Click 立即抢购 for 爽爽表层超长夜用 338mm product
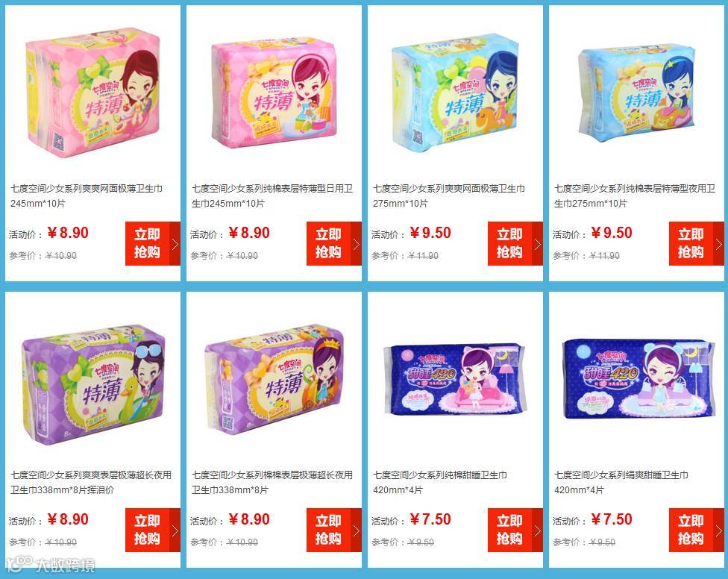Image resolution: width=728 pixels, height=579 pixels. pyautogui.click(x=153, y=530)
